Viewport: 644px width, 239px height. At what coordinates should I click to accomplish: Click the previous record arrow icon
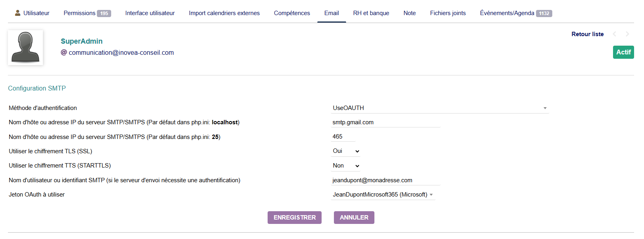(614, 34)
